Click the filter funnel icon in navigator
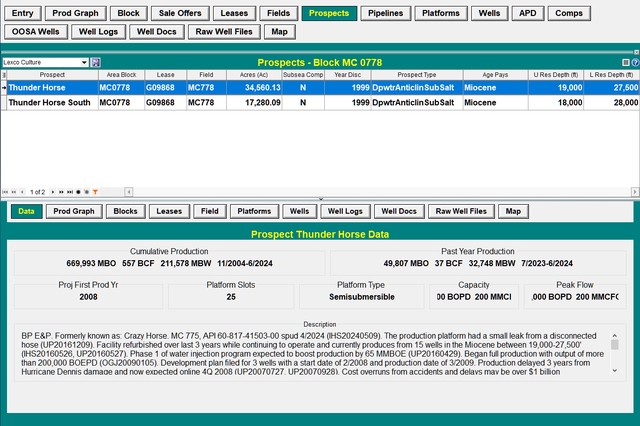 (x=96, y=191)
